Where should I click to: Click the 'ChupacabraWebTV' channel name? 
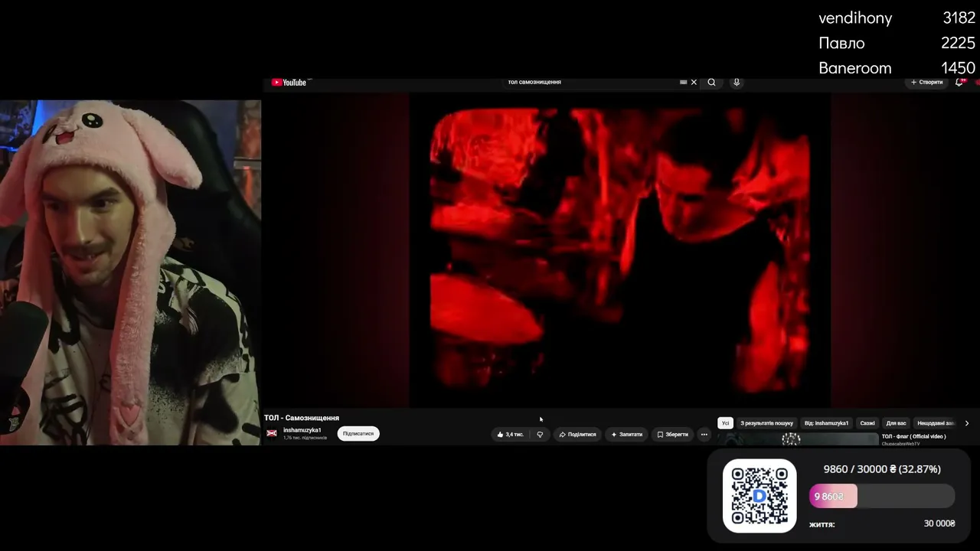900,443
